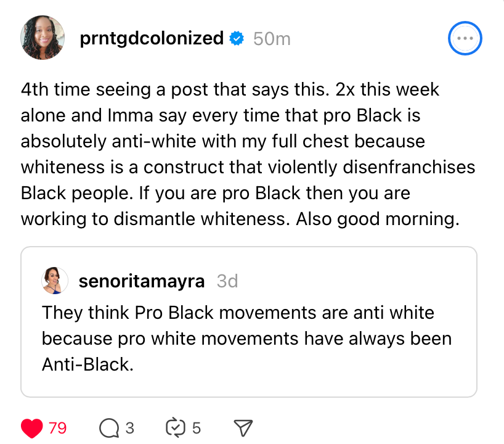The width and height of the screenshot is (504, 444).
Task: Click the comment speech bubble icon
Action: tap(109, 428)
